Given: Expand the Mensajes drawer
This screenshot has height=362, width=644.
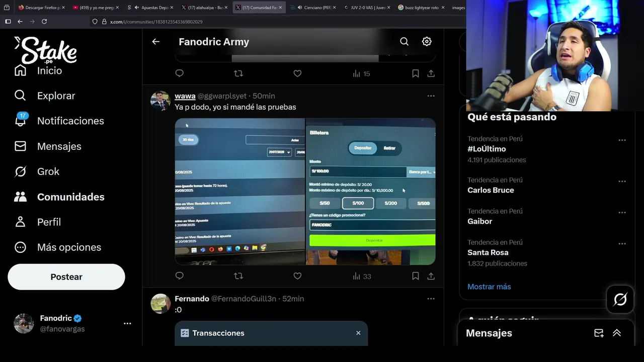Looking at the screenshot, I should 617,333.
